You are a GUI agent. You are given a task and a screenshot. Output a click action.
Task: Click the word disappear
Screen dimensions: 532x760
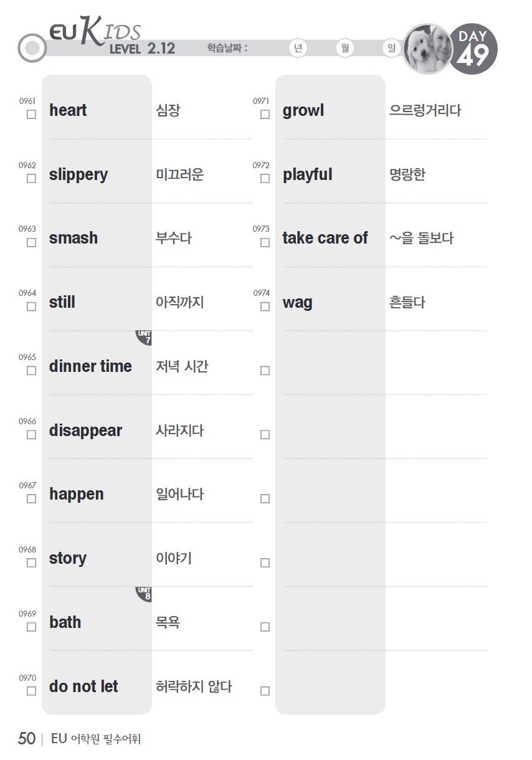pyautogui.click(x=85, y=431)
